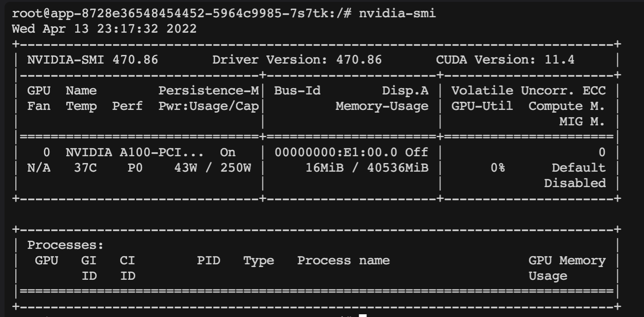Click the 0% GPU utilization value

coord(498,168)
